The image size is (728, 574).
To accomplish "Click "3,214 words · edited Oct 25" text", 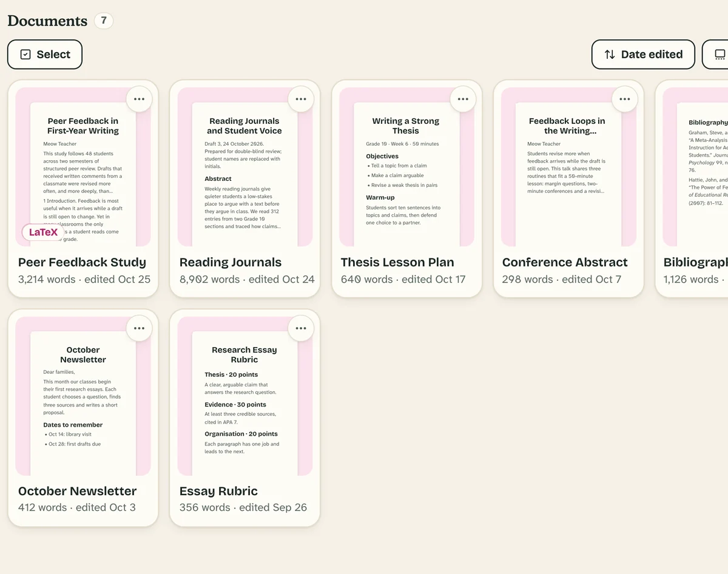I will point(84,279).
